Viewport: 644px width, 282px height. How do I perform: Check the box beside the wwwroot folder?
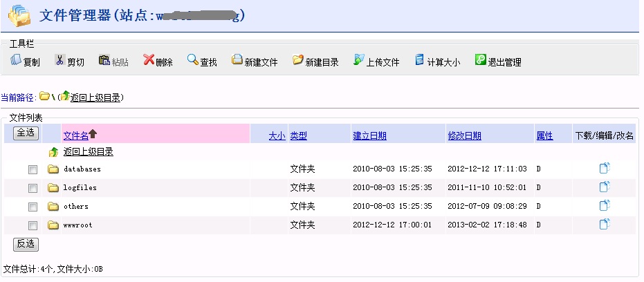coord(33,225)
